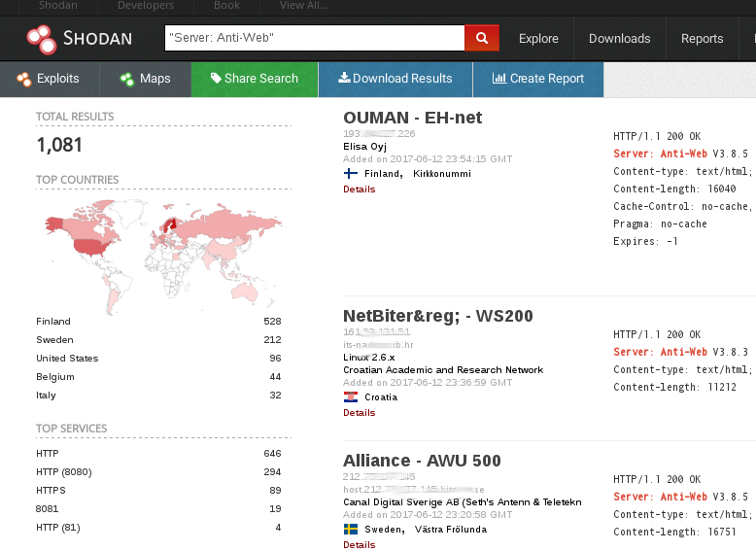This screenshot has height=551, width=756.
Task: Click the Elisa Oyj organization text
Action: point(365,147)
